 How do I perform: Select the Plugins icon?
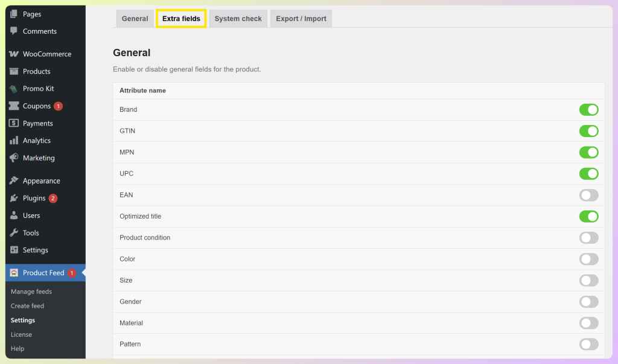click(x=13, y=198)
